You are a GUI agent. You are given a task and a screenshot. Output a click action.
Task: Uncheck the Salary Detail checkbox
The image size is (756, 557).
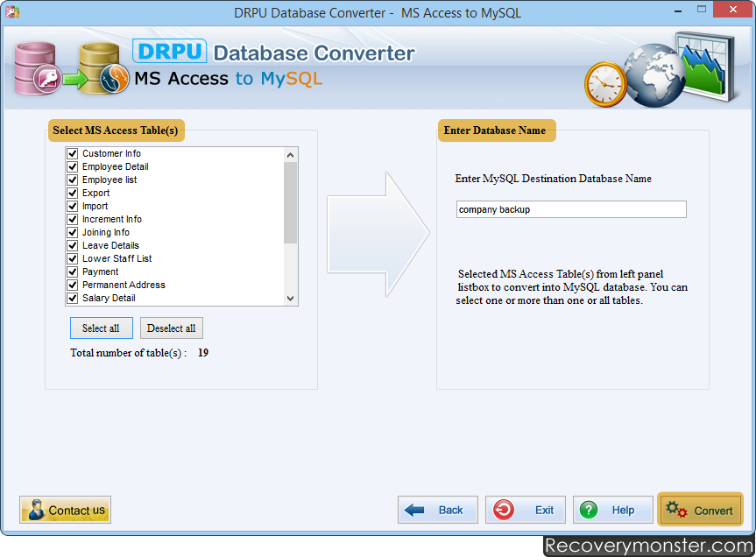[73, 299]
